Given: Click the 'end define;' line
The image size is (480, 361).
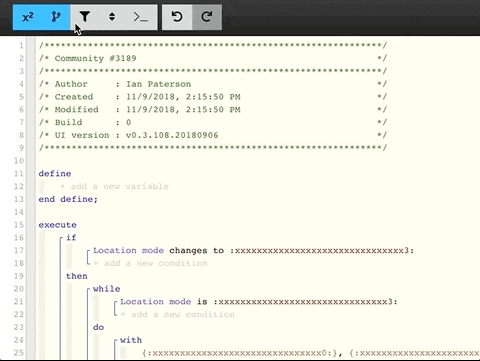Looking at the screenshot, I should [x=68, y=199].
